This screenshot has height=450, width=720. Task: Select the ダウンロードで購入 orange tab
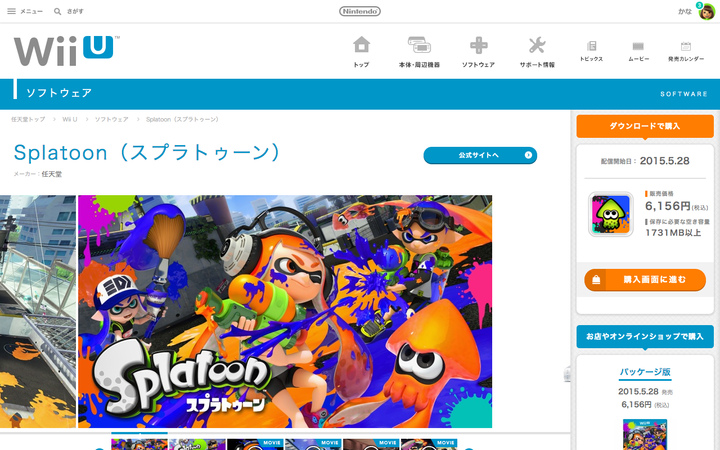[x=645, y=126]
